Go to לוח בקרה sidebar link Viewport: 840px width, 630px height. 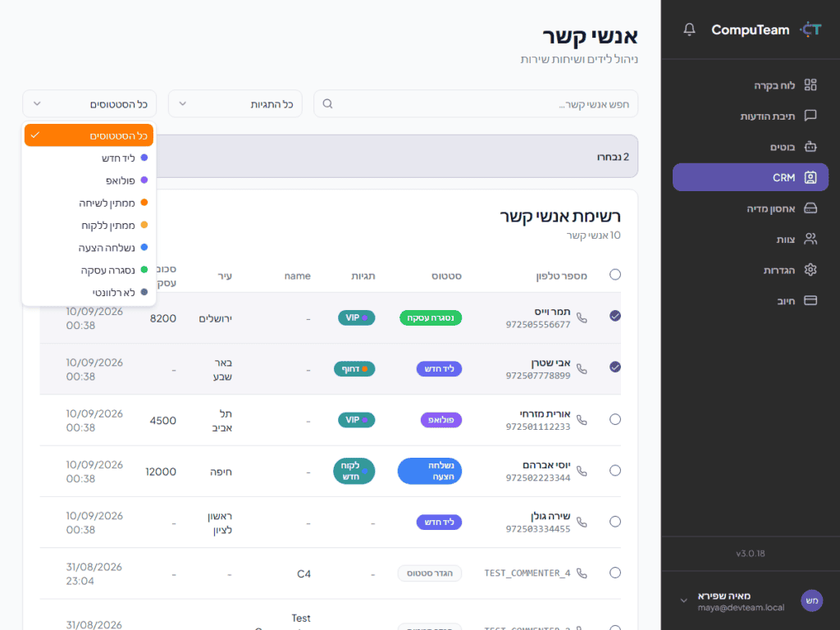pos(751,84)
